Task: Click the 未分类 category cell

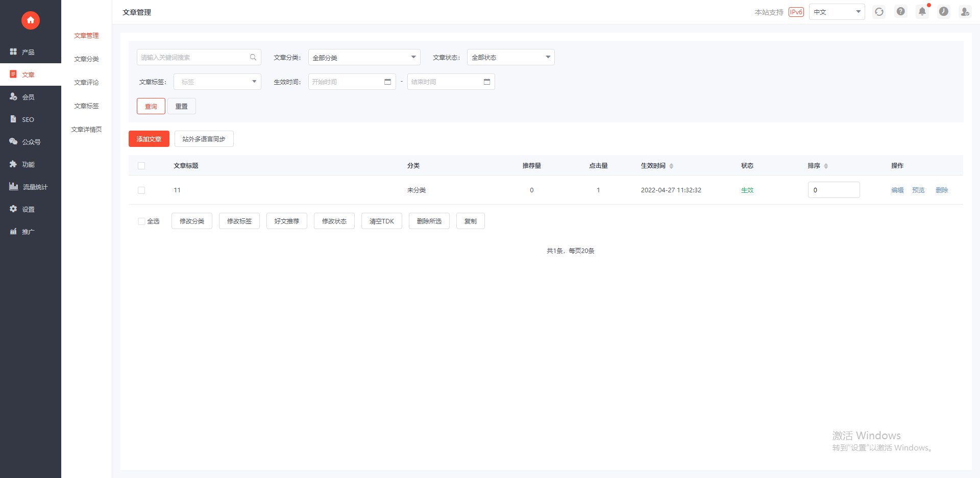Action: click(416, 190)
